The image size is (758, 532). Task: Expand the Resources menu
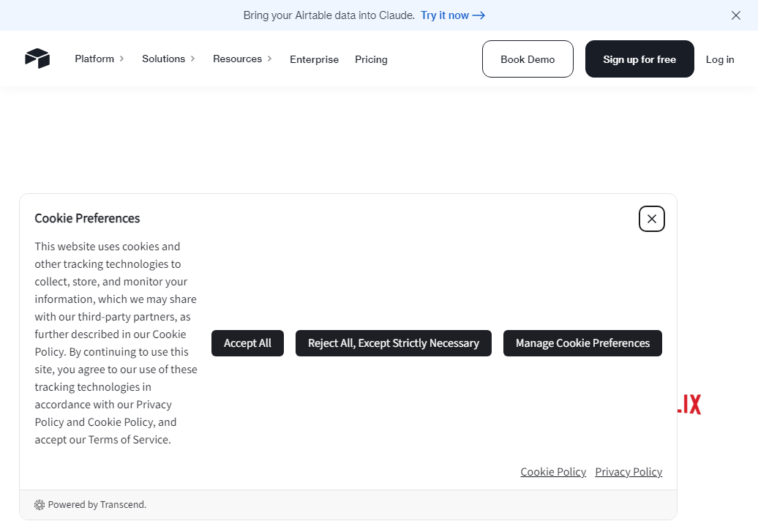242,59
